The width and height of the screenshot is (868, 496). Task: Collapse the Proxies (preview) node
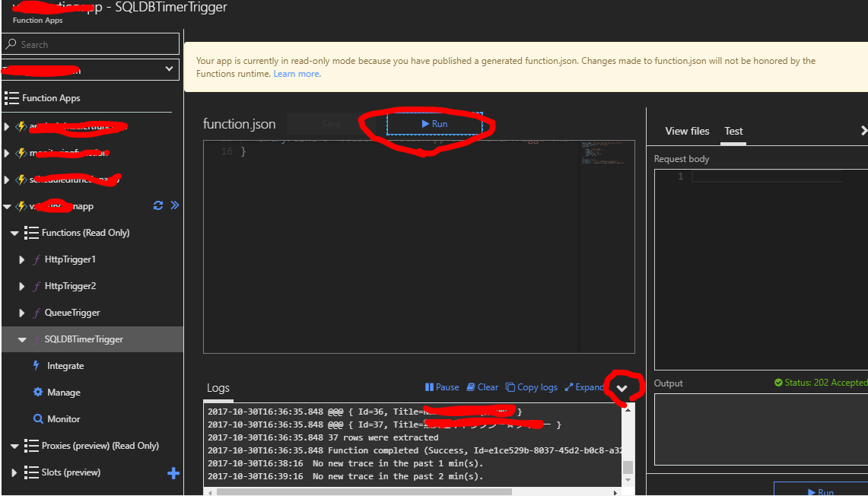point(14,446)
